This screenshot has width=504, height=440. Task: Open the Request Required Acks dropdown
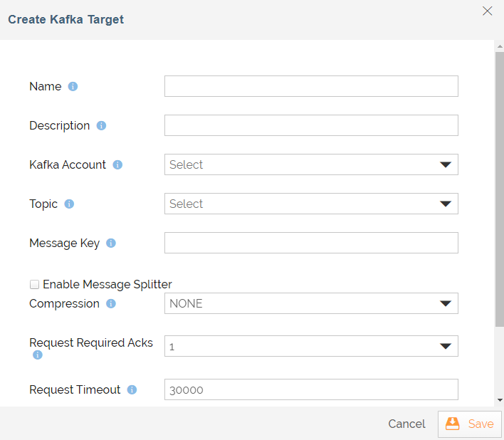pos(311,346)
